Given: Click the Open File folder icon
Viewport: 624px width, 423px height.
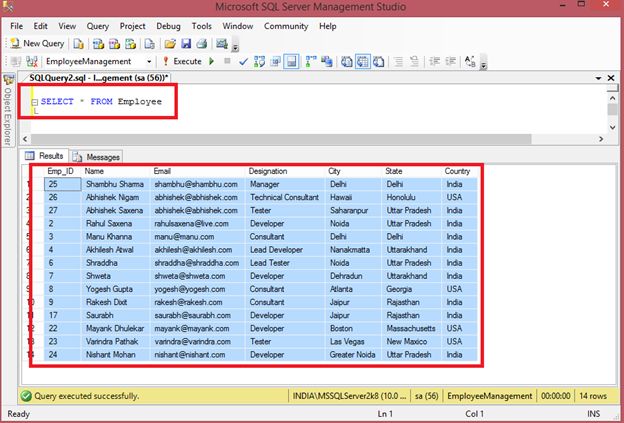Looking at the screenshot, I should click(171, 44).
